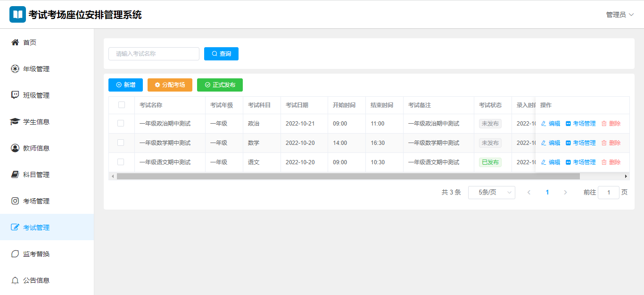Image resolution: width=644 pixels, height=295 pixels.
Task: Click the bell icon for 公告信息
Action: click(15, 280)
